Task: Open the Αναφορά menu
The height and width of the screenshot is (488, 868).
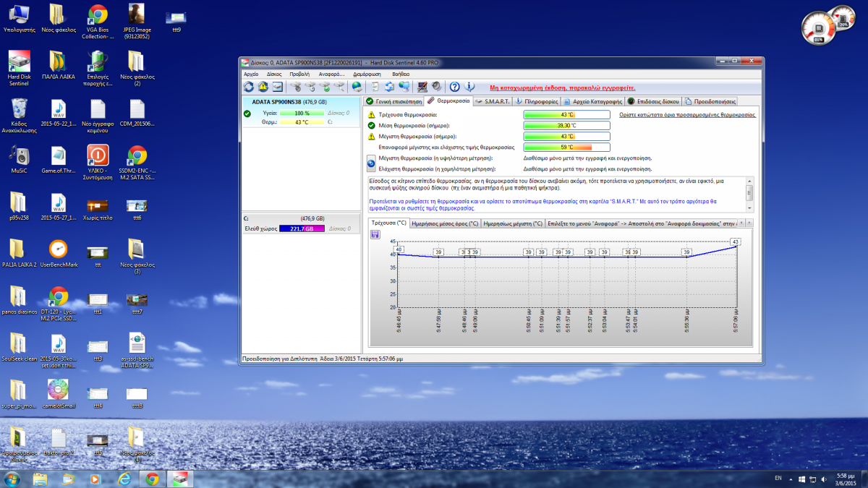Action: (331, 74)
